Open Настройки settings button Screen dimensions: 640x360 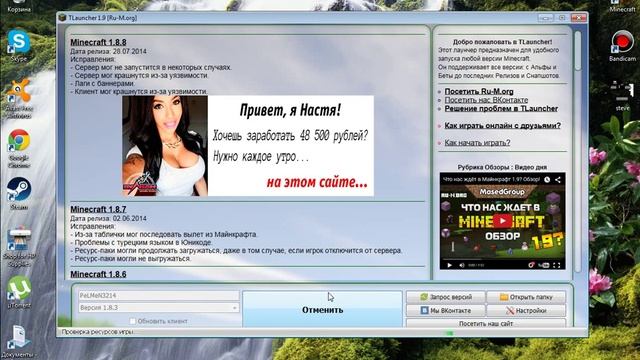click(x=527, y=311)
